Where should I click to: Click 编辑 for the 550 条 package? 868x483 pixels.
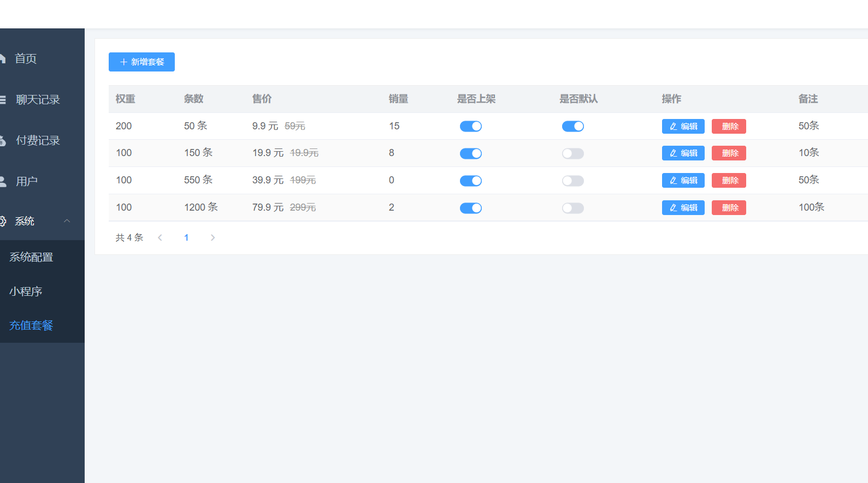point(683,181)
